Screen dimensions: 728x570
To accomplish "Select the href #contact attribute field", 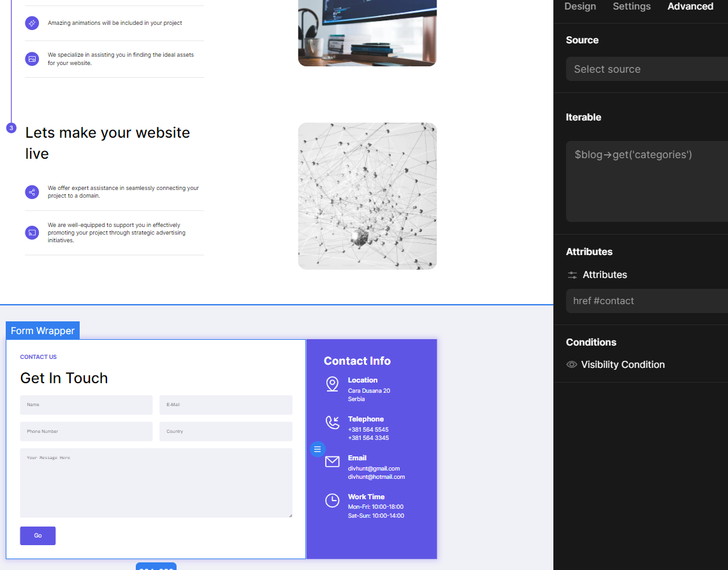I will 647,301.
